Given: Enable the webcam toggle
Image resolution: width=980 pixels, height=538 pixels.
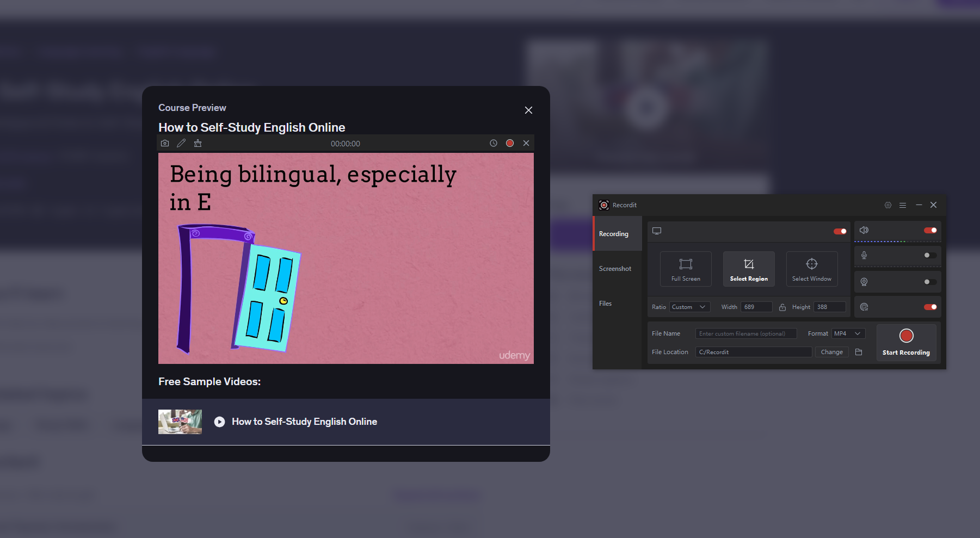Looking at the screenshot, I should click(x=930, y=282).
